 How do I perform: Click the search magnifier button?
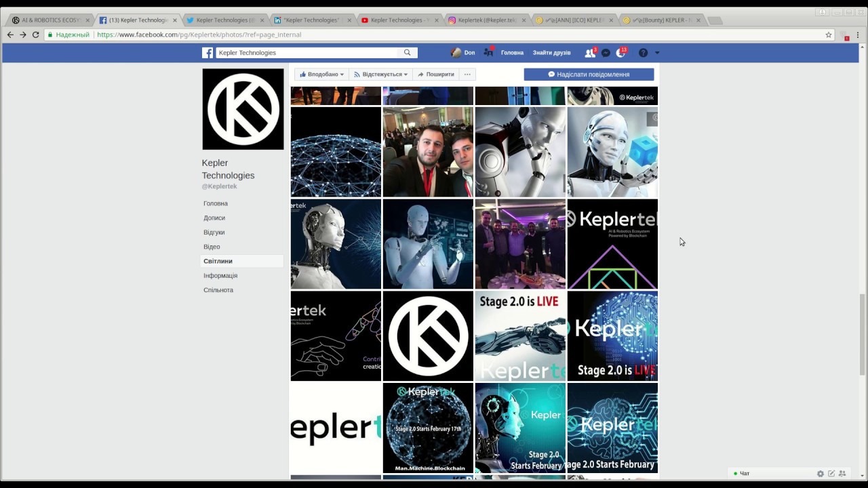pos(408,53)
